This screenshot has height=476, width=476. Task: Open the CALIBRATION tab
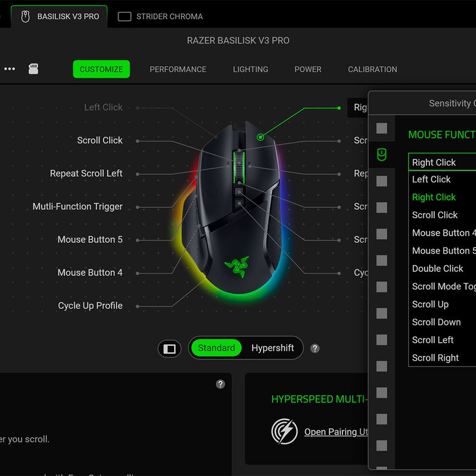pyautogui.click(x=373, y=70)
